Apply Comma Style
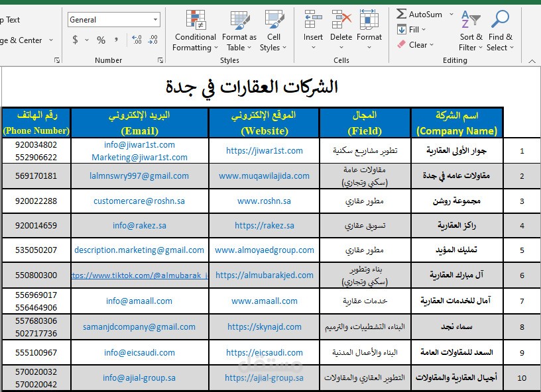This screenshot has height=392, width=541. tap(117, 40)
